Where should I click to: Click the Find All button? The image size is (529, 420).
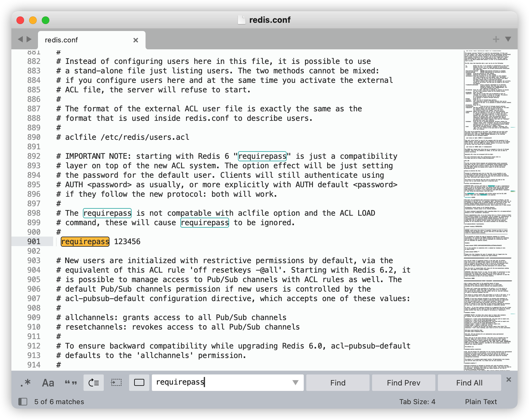coord(470,383)
